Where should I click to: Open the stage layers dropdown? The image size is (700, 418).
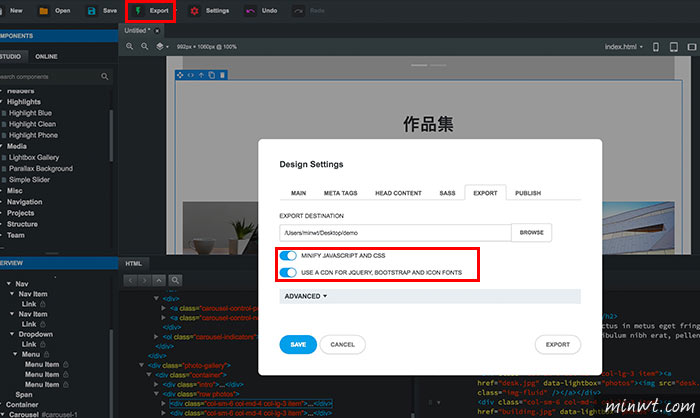162,46
